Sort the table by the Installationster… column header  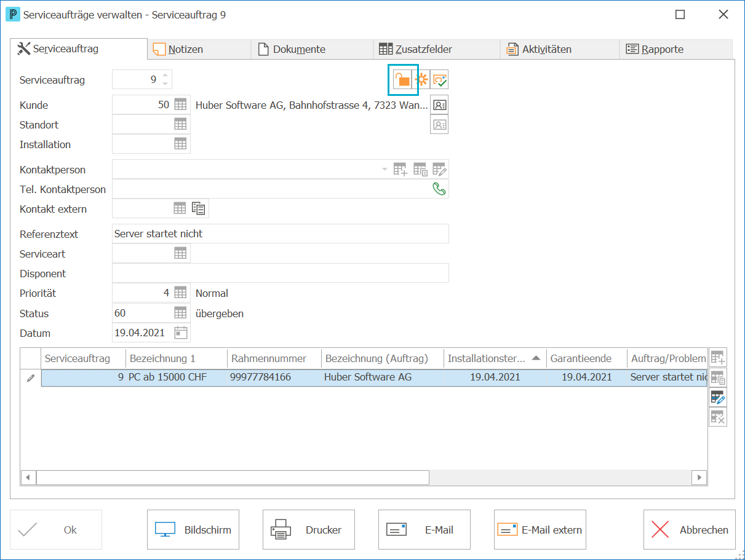[495, 358]
